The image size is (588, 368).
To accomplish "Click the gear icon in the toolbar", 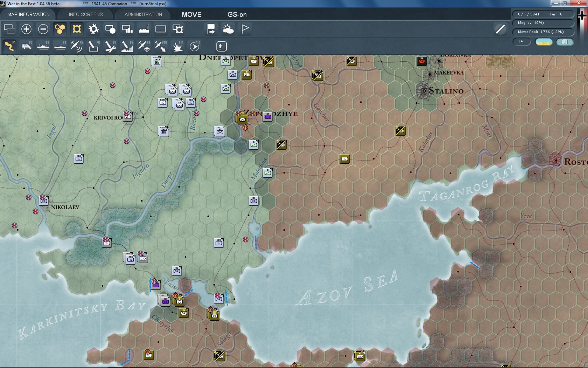I will (x=93, y=29).
